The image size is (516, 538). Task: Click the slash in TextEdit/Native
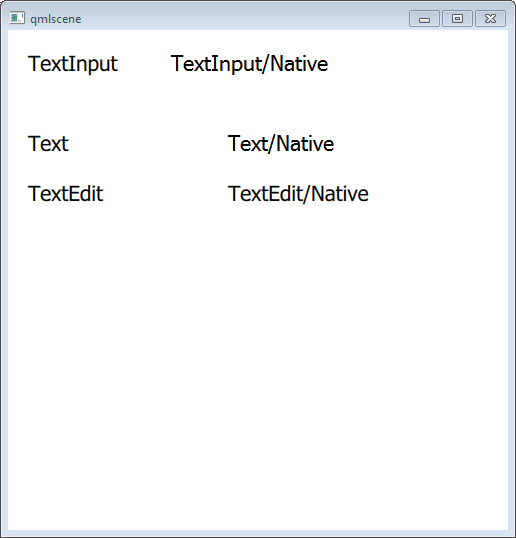click(x=306, y=194)
